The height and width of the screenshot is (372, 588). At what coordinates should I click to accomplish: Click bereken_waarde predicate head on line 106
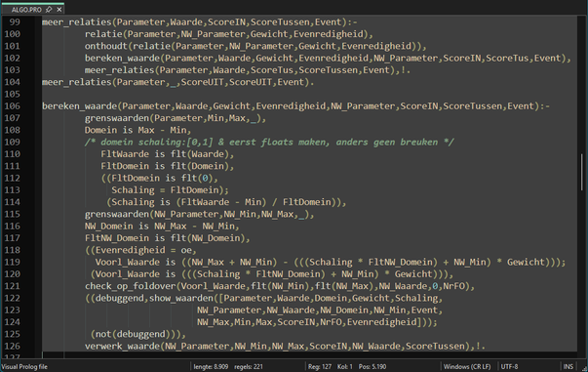point(79,105)
